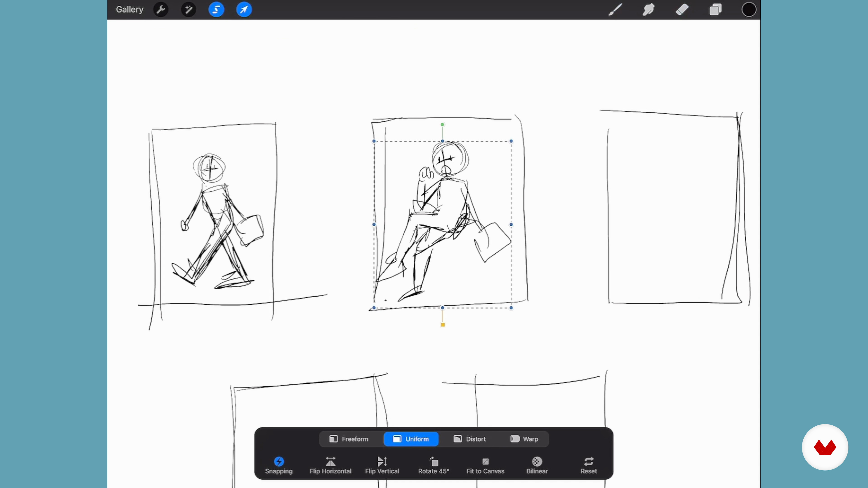868x488 pixels.
Task: Click the yellow square handle below selection
Action: point(443,325)
